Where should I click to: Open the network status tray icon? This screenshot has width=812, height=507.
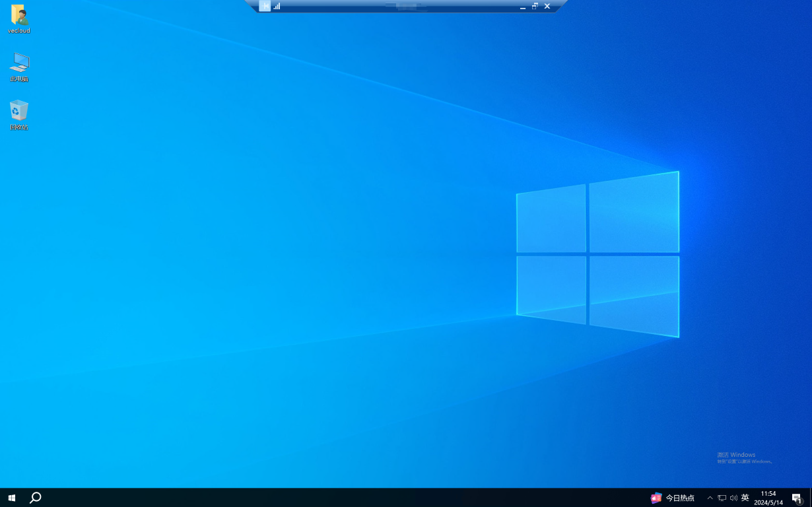pos(722,498)
